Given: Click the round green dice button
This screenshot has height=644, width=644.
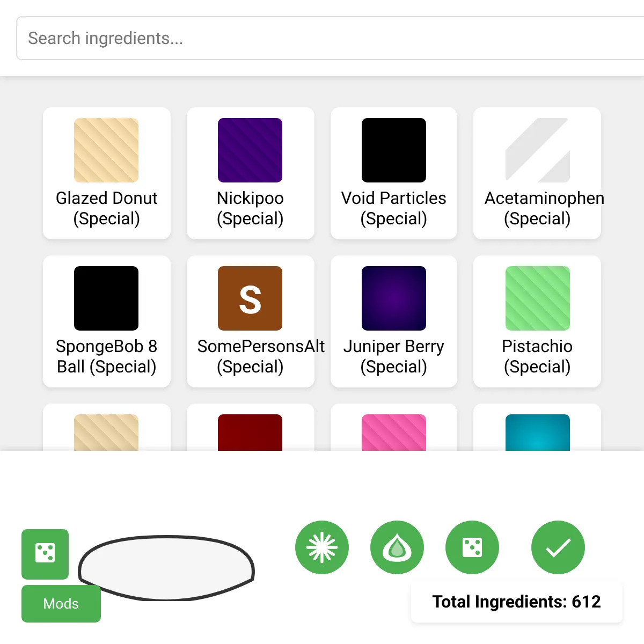Looking at the screenshot, I should (472, 547).
